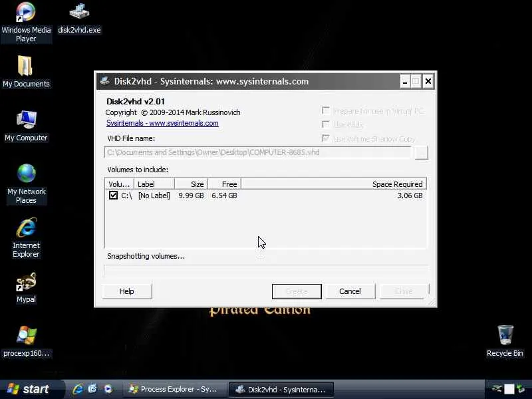
Task: Toggle the Use Vhdx checkbox
Action: [x=326, y=124]
